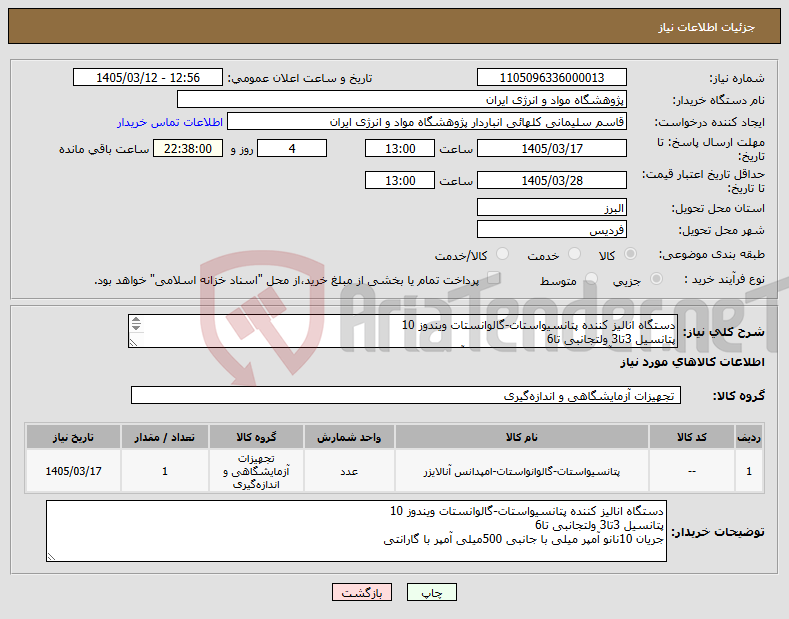
Task: Select the کالا/خدمت radio button
Action: point(502,254)
